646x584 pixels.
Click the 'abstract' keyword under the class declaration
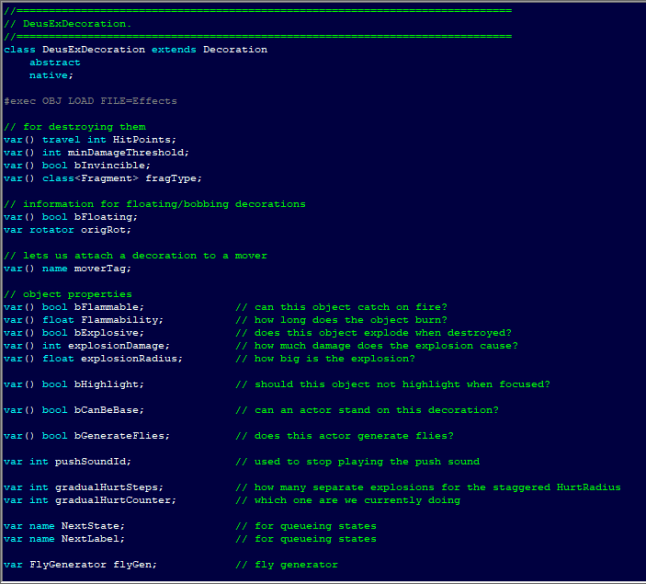(x=55, y=62)
